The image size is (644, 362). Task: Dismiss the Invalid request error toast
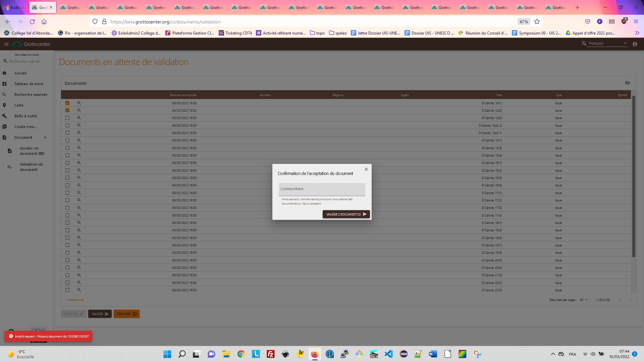[x=11, y=336]
